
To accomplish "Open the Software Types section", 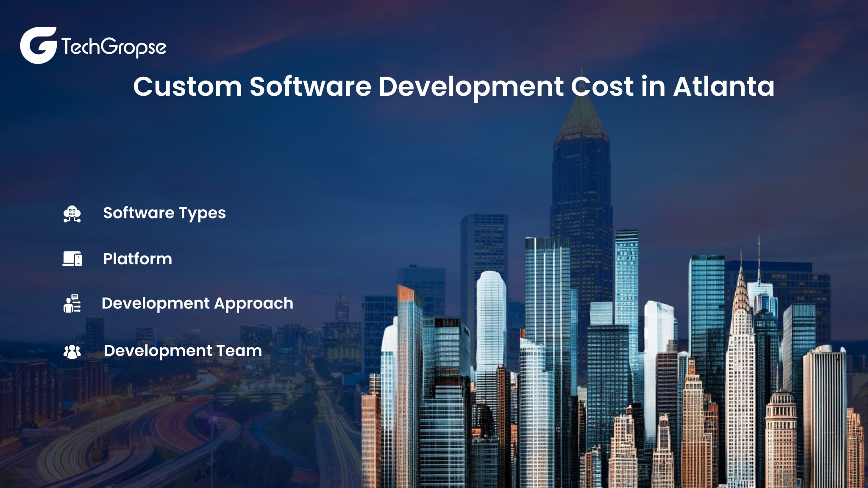I will click(164, 214).
